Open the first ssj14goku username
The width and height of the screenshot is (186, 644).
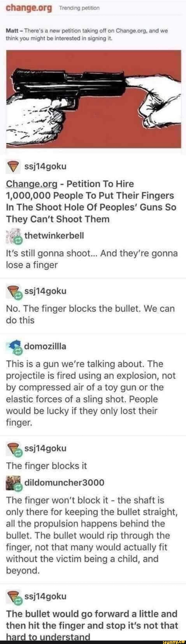(x=45, y=166)
